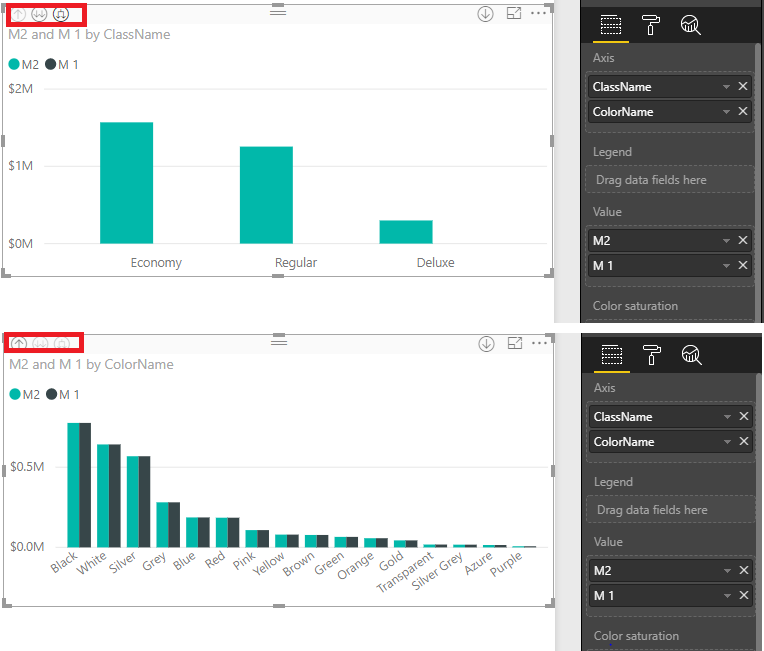Select Format paint roller tab in bottom pane
Screen dimensions: 764x651
[651, 355]
